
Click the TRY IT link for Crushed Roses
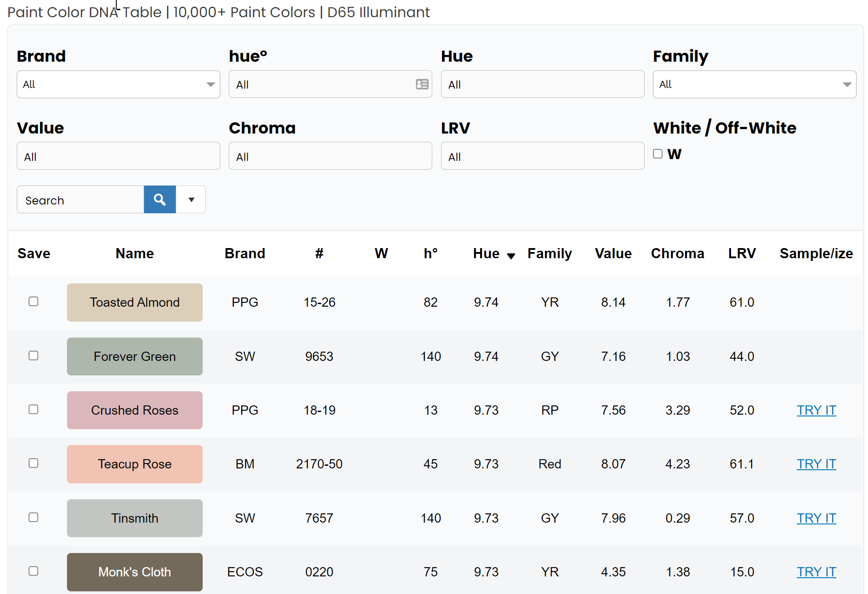[x=816, y=410]
